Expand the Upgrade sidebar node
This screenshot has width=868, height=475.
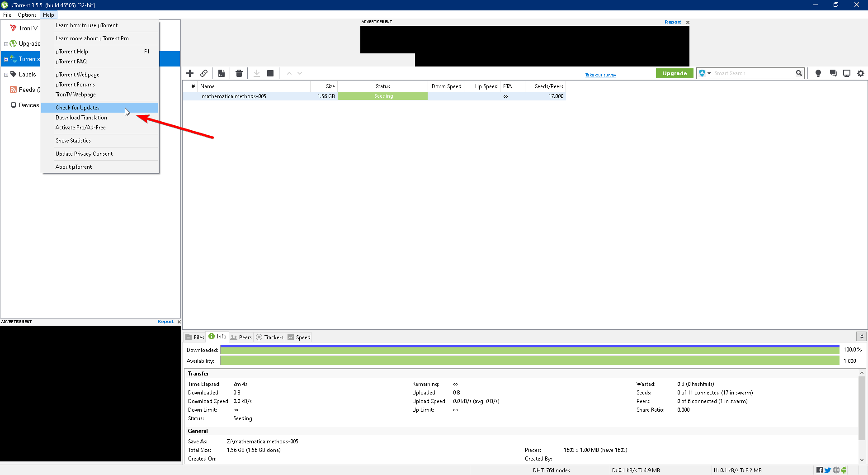6,44
